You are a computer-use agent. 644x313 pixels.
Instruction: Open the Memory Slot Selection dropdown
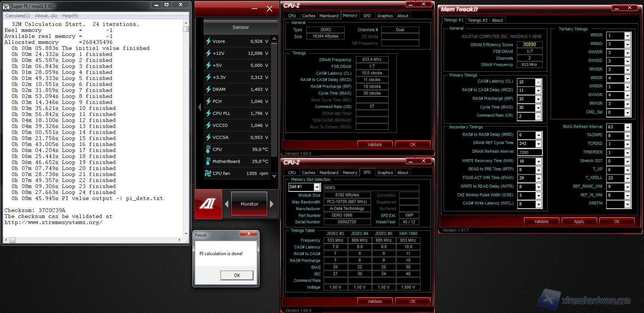[x=317, y=187]
